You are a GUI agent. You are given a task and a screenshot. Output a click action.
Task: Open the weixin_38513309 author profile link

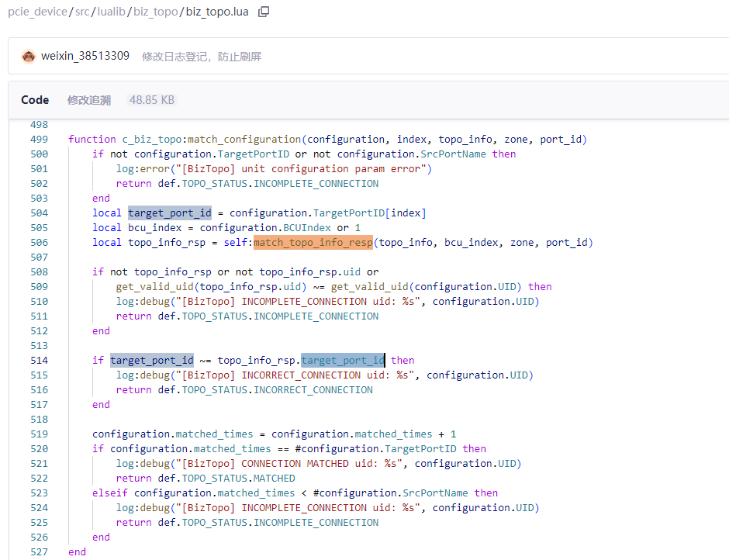85,56
